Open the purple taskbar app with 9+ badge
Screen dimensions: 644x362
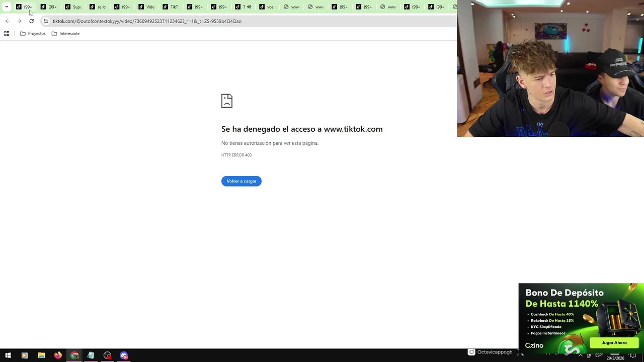(124, 355)
